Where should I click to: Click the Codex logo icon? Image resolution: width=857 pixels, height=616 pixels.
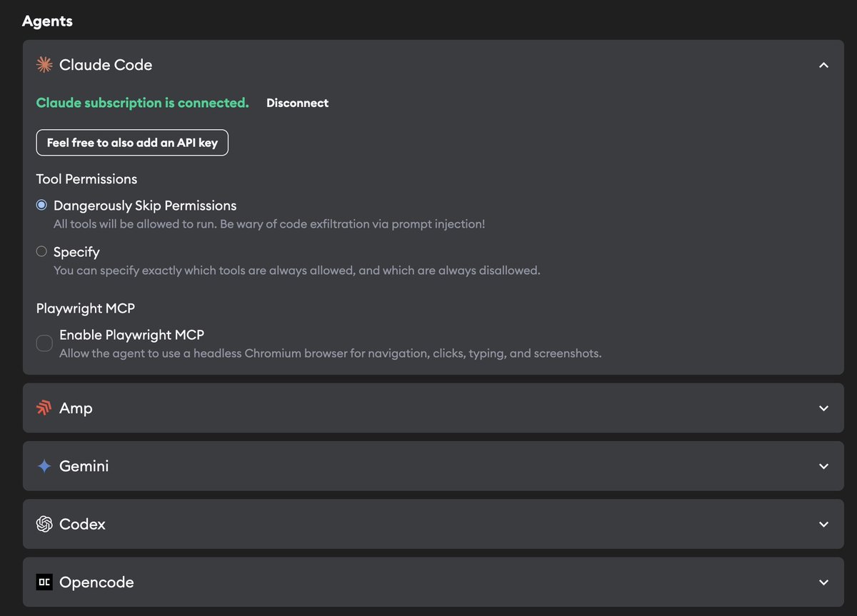[44, 524]
